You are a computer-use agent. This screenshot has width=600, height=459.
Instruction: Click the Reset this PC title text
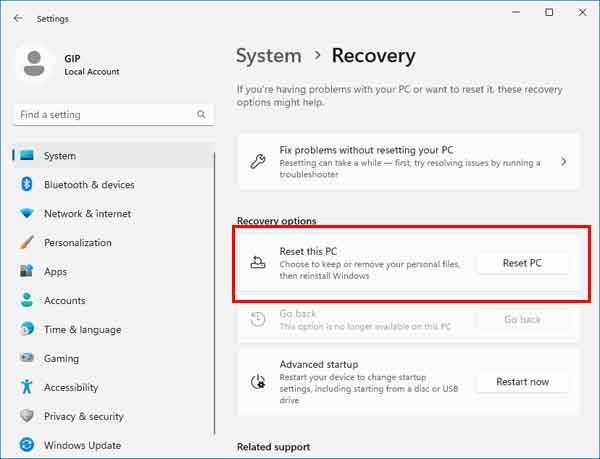point(308,251)
